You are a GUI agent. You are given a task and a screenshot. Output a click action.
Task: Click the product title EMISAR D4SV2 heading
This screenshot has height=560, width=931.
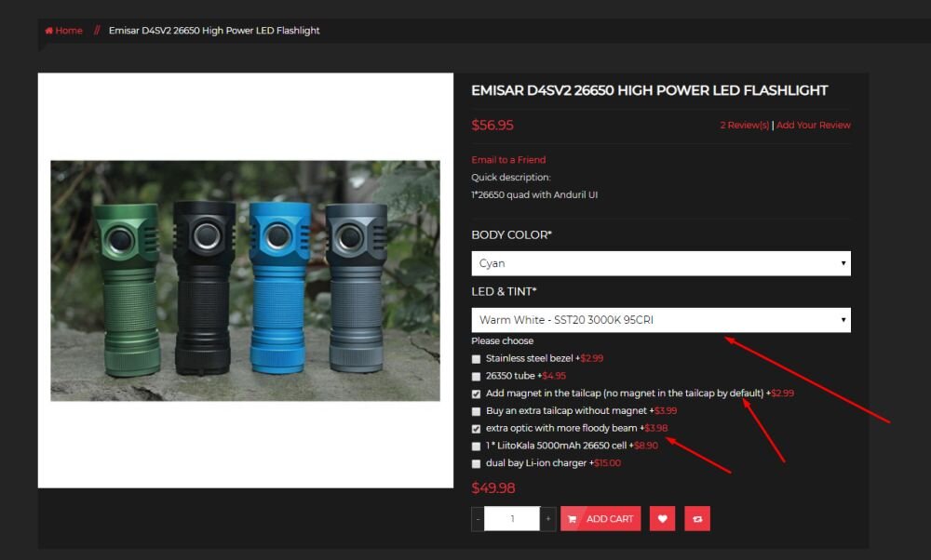click(649, 91)
